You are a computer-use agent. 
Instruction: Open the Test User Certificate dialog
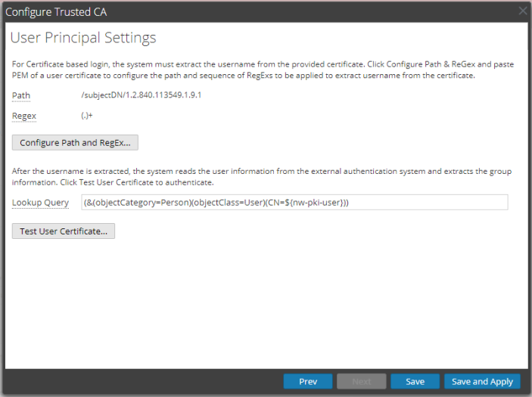tap(64, 231)
